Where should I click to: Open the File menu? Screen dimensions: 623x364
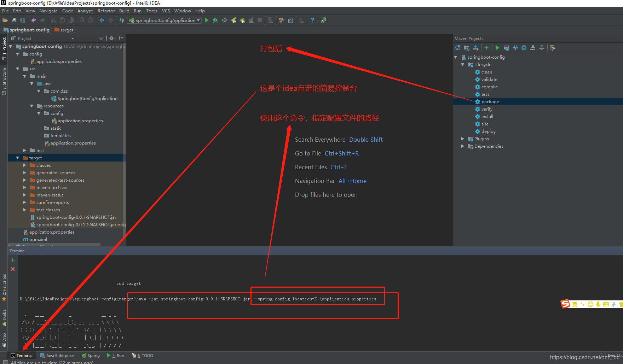click(5, 11)
